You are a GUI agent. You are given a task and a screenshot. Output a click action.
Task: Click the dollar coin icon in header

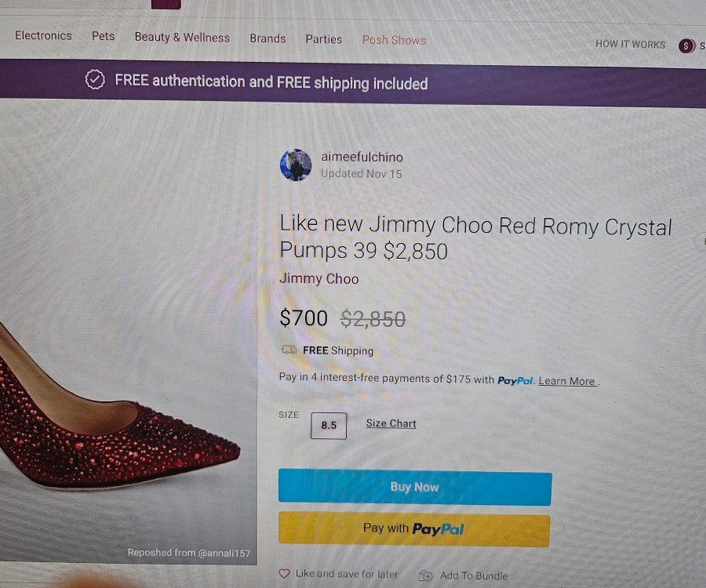(686, 45)
